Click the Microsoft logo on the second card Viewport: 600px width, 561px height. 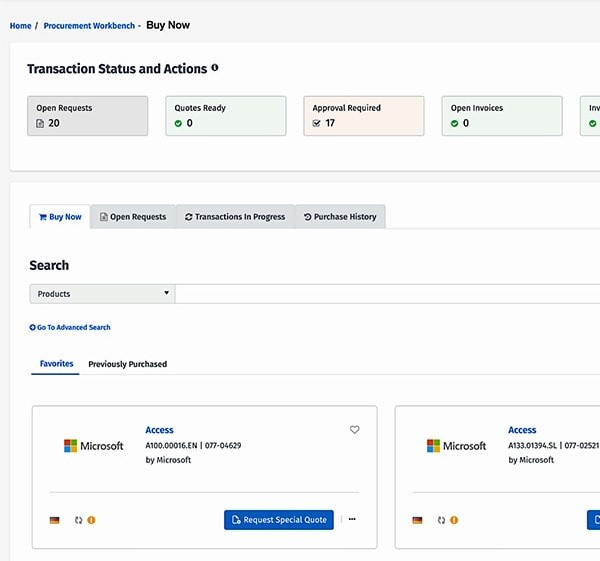tap(457, 446)
